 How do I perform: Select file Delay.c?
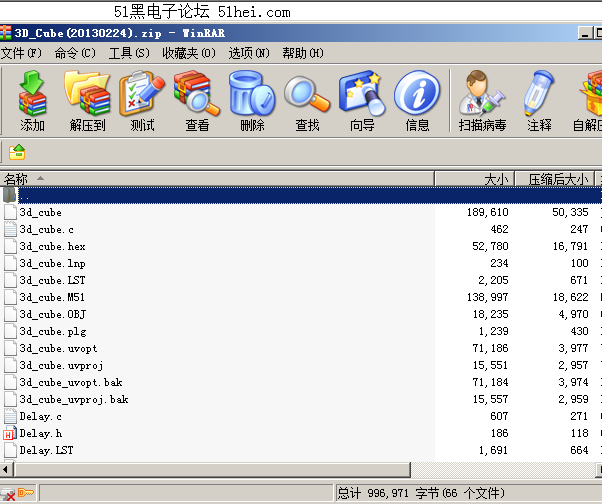(40, 416)
